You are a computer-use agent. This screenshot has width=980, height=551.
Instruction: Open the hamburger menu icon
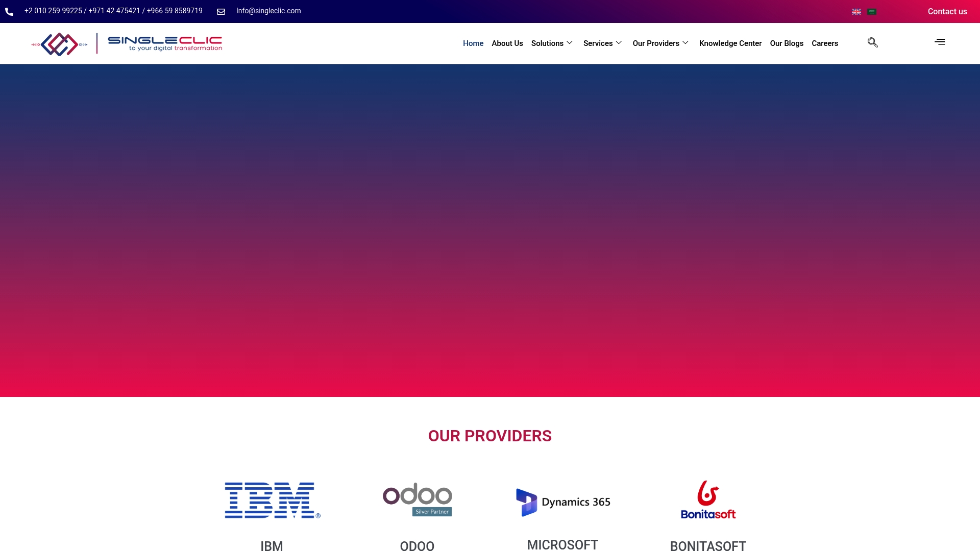coord(940,42)
